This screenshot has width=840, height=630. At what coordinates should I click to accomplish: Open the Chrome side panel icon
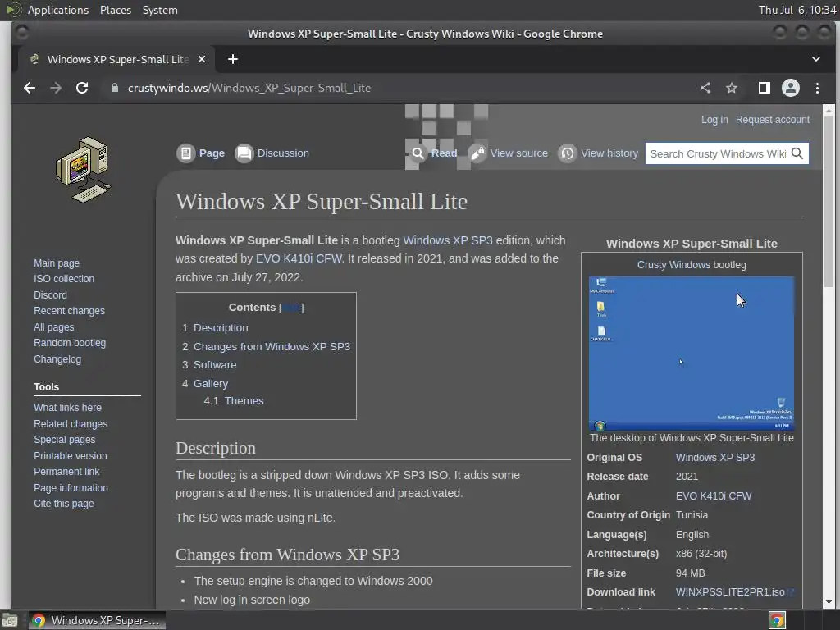(x=765, y=88)
